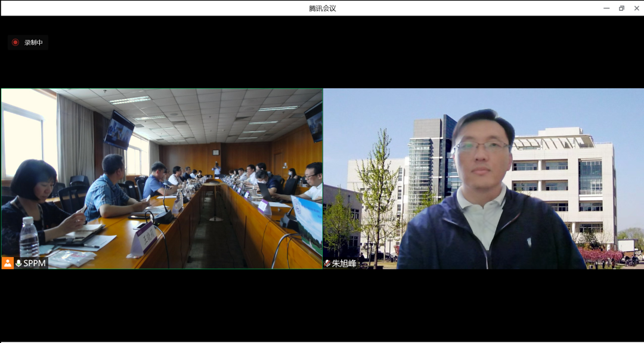Click SPPM's green microphone icon
Screen dimensions: 644x343
click(19, 263)
